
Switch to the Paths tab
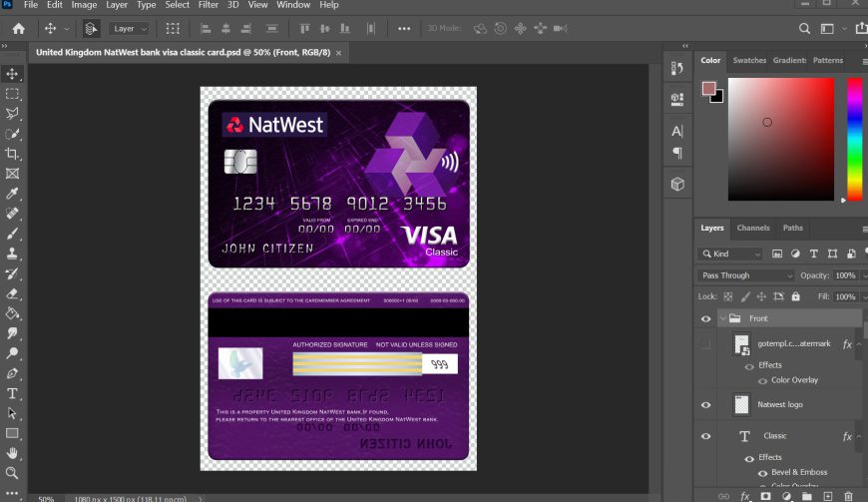click(793, 228)
